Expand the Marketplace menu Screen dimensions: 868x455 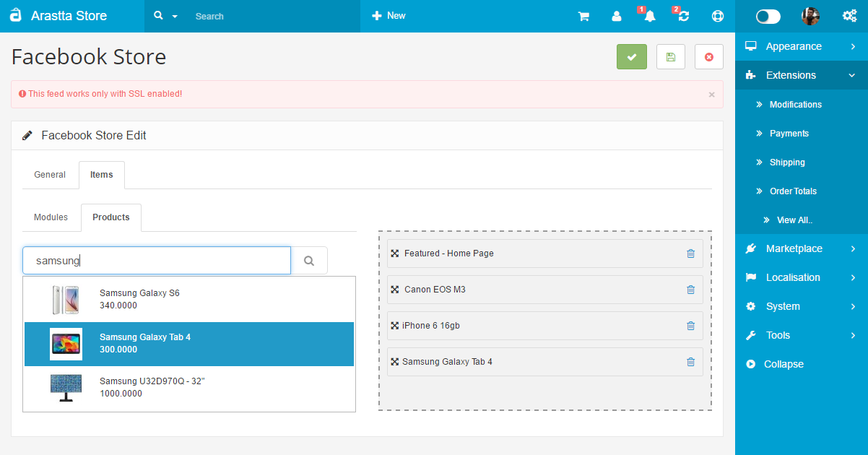(802, 248)
